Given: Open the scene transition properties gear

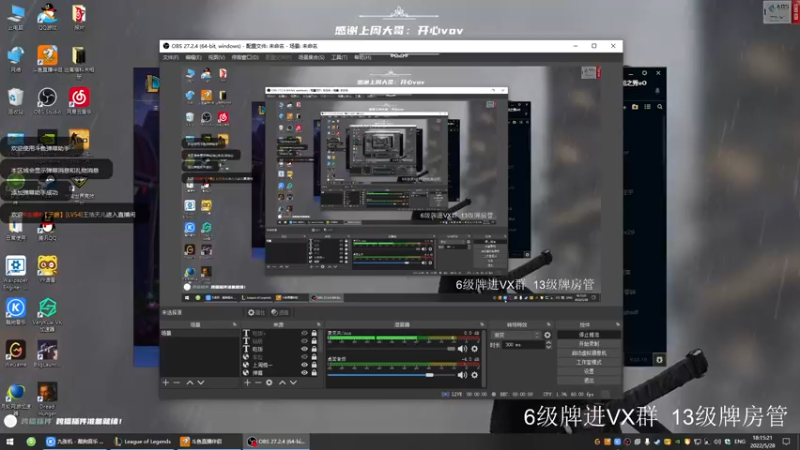Looking at the screenshot, I should tap(547, 335).
